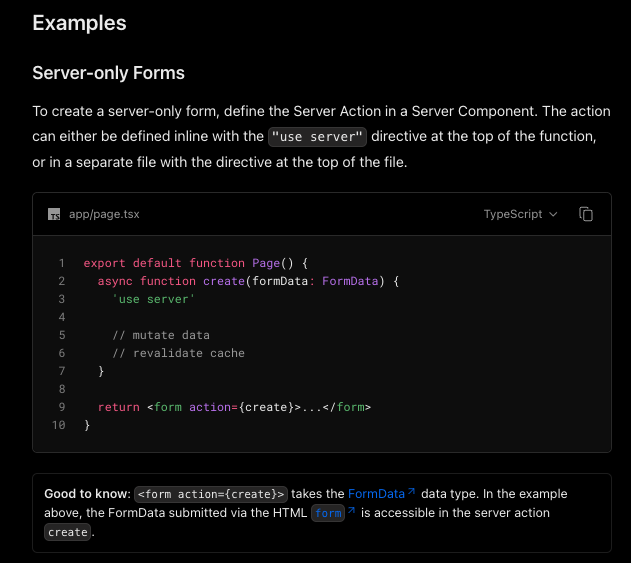This screenshot has height=563, width=631.
Task: Click the return statement on line 9
Action: tap(121, 407)
